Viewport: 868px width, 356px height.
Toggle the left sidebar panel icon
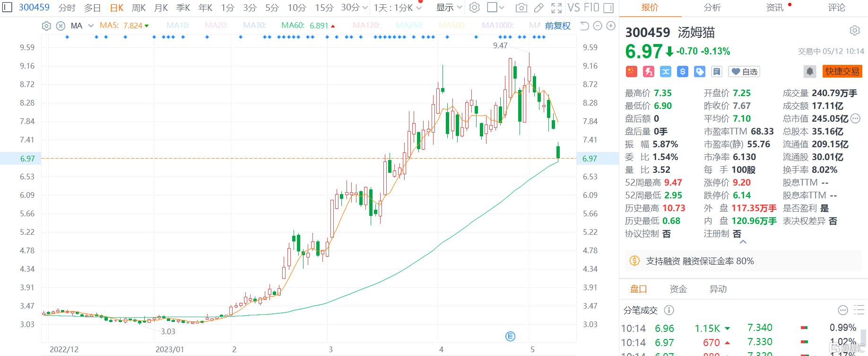7,8
